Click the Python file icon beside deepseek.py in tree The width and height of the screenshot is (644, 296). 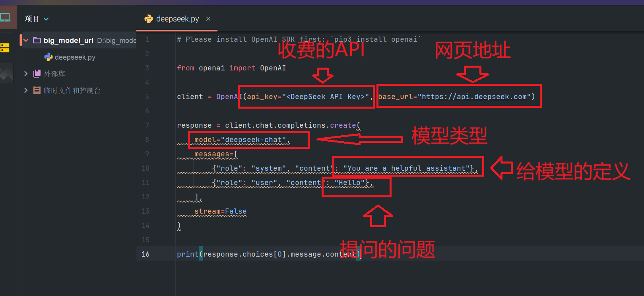coord(48,57)
